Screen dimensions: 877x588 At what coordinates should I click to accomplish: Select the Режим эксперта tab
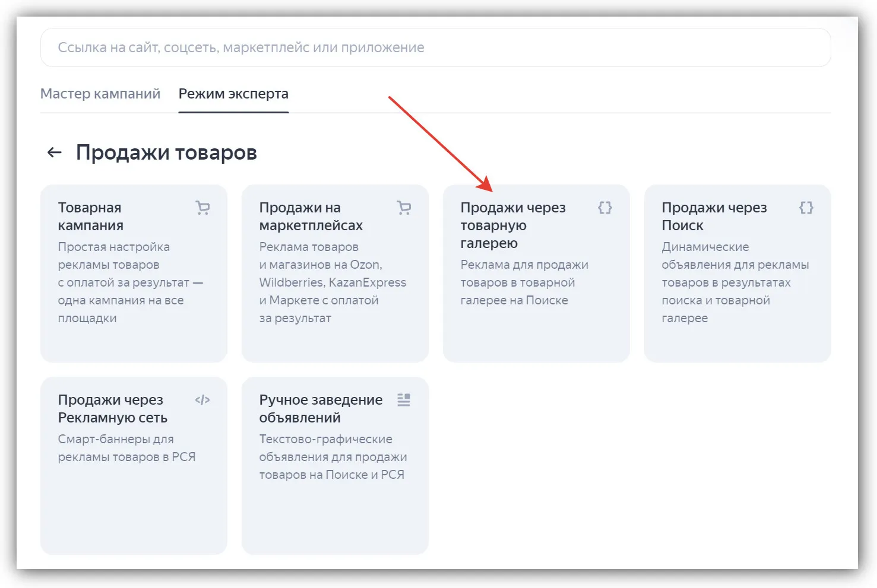[x=233, y=94]
